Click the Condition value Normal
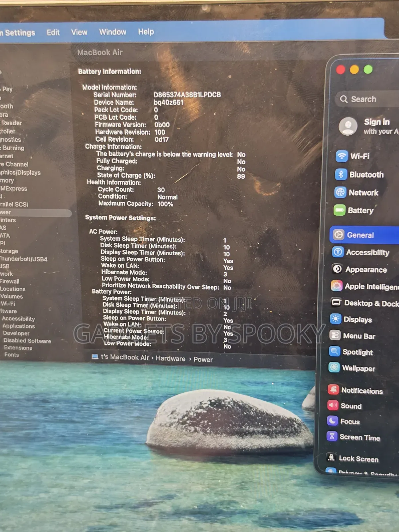399x532 pixels. coord(168,197)
